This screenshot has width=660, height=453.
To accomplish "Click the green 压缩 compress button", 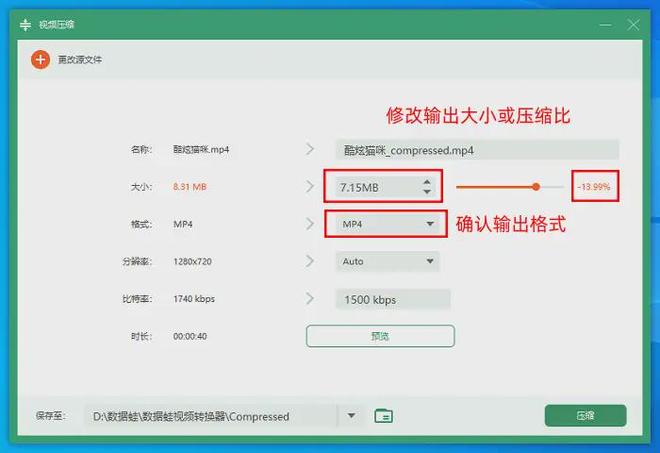I will tap(585, 416).
